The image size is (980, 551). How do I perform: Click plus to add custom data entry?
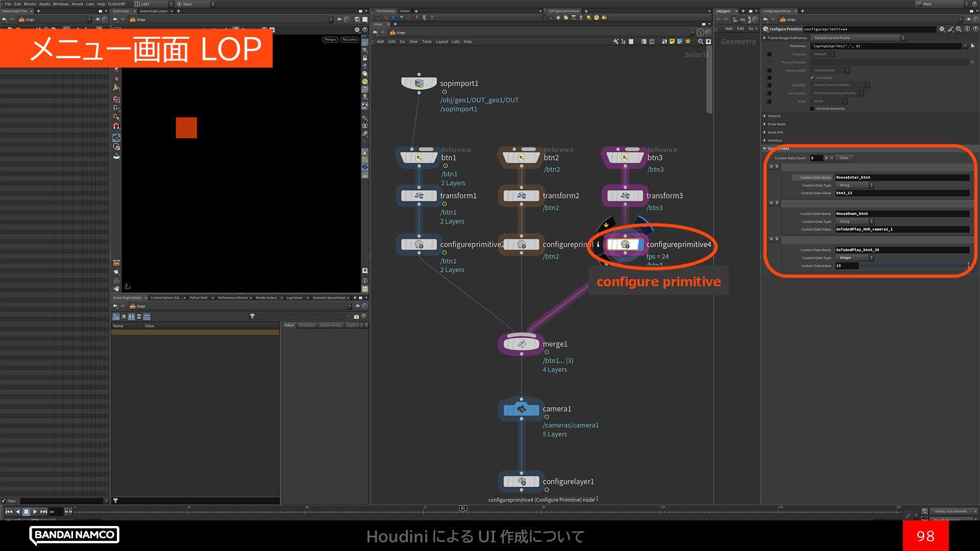click(x=826, y=158)
